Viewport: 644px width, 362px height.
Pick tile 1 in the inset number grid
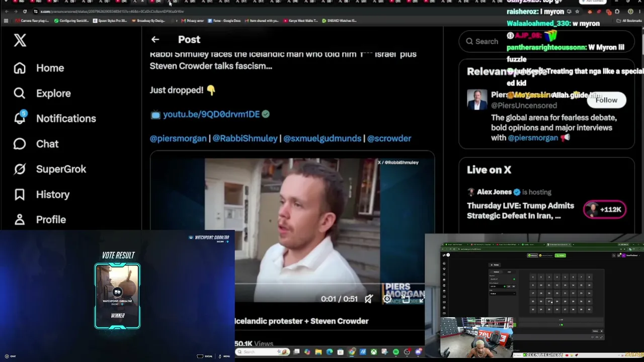[533, 277]
